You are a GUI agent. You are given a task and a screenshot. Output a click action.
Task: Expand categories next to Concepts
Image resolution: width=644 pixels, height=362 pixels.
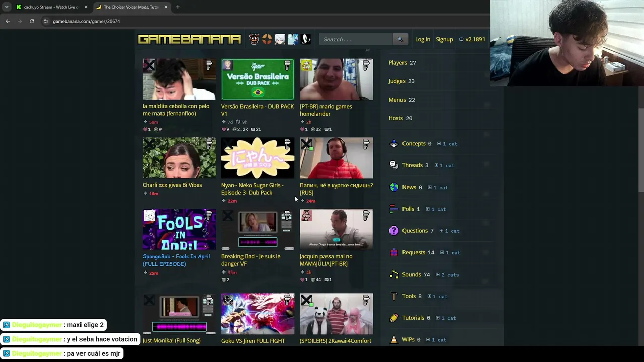coord(447,144)
